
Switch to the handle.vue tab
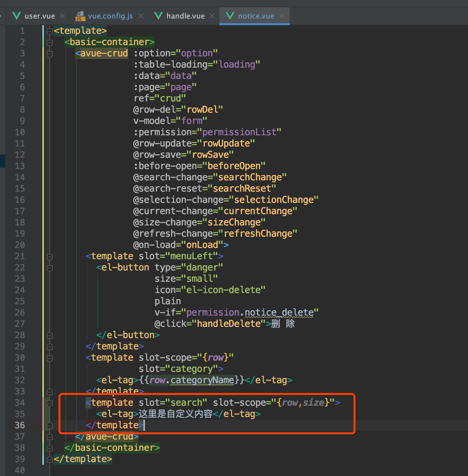click(x=185, y=16)
